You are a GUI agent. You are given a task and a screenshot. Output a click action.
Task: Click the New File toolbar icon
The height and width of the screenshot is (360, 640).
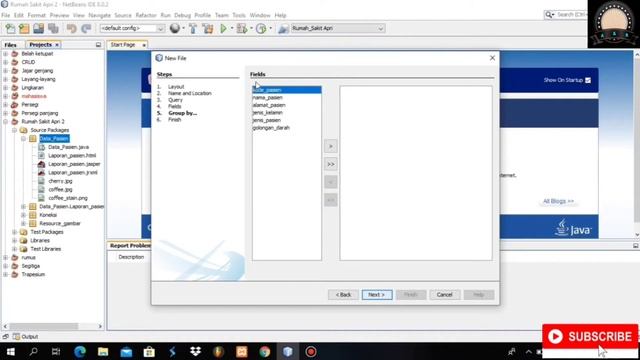click(x=10, y=29)
